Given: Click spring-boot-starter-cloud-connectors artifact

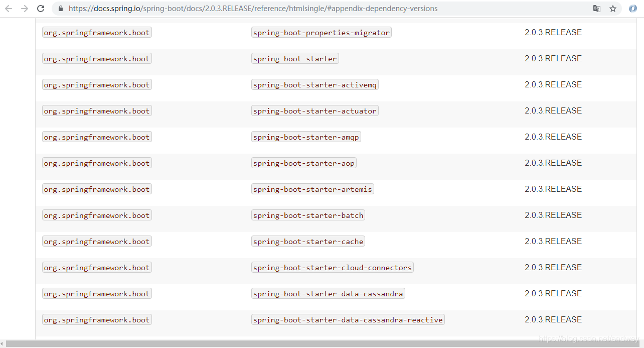Looking at the screenshot, I should point(332,268).
